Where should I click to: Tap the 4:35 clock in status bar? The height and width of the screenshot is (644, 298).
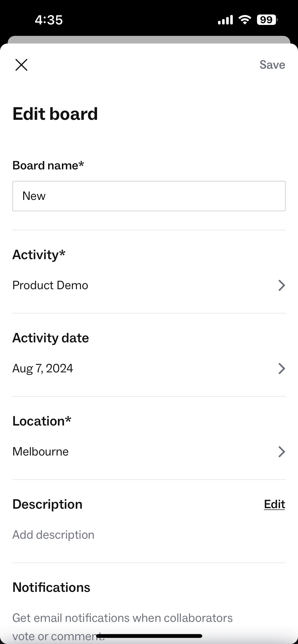pos(49,20)
